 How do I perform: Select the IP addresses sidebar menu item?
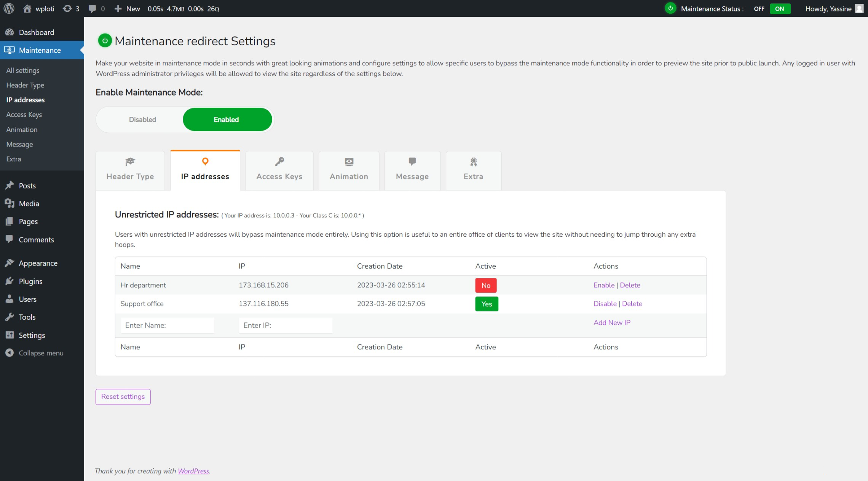pyautogui.click(x=25, y=100)
